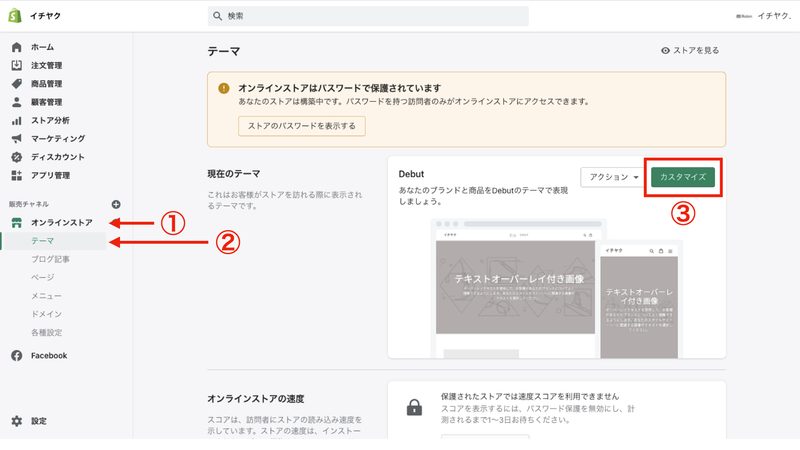This screenshot has width=800, height=450.
Task: Click the green カスタマイズ button
Action: tap(683, 177)
